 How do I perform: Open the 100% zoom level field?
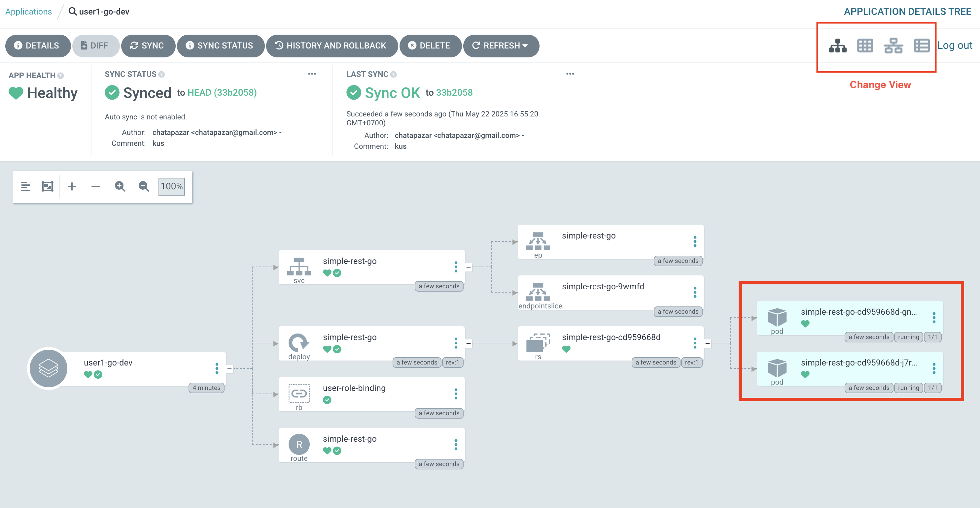pos(172,186)
